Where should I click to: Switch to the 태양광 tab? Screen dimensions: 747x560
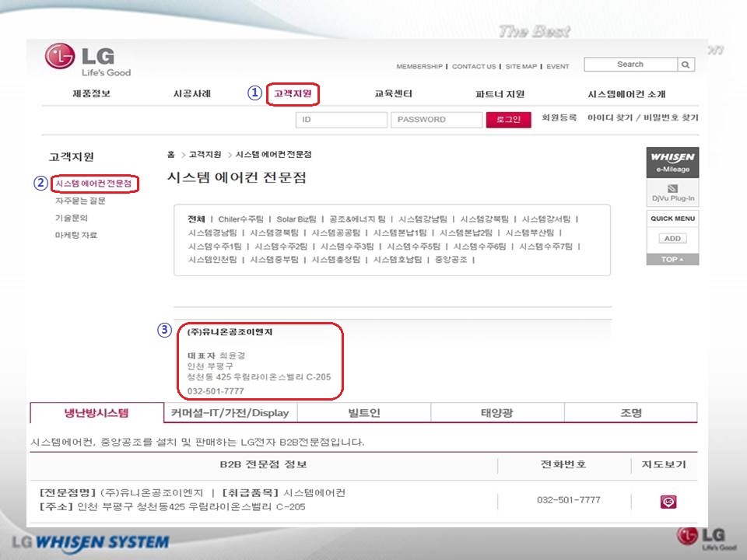click(497, 413)
